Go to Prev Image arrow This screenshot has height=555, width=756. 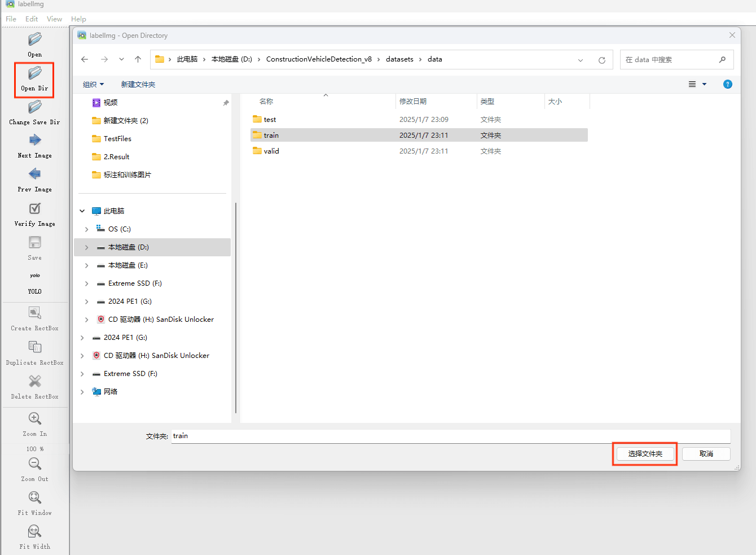click(34, 174)
